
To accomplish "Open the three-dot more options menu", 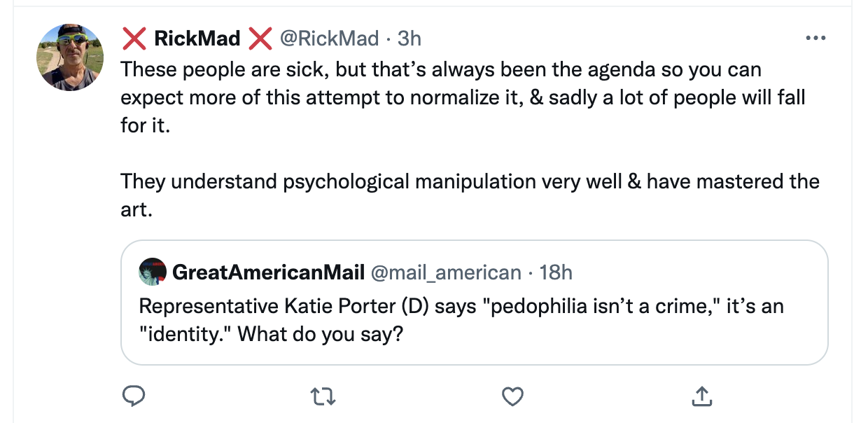I will [x=815, y=38].
